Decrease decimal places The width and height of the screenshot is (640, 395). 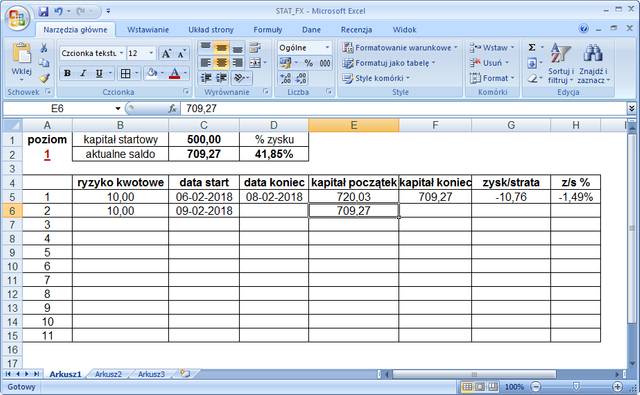301,78
